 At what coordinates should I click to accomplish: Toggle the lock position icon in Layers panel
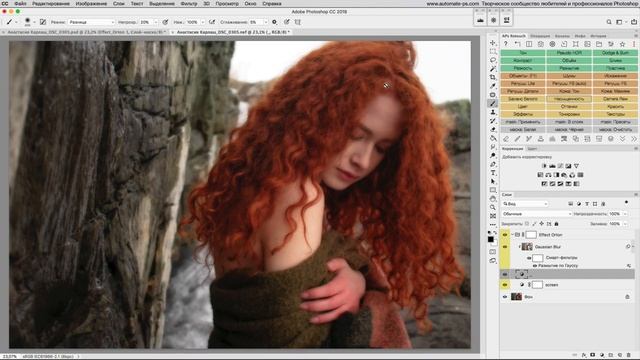(x=542, y=224)
